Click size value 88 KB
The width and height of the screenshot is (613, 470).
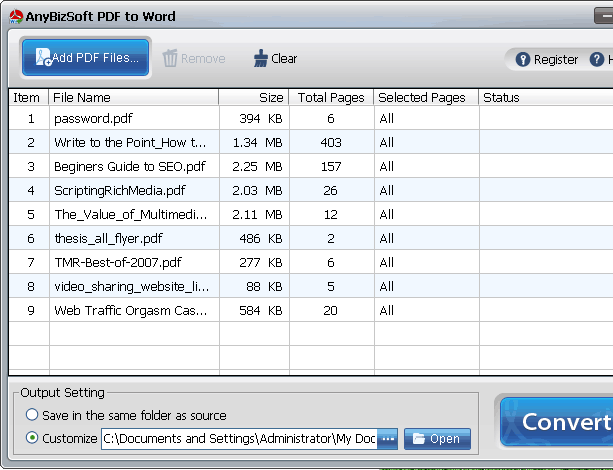[264, 287]
